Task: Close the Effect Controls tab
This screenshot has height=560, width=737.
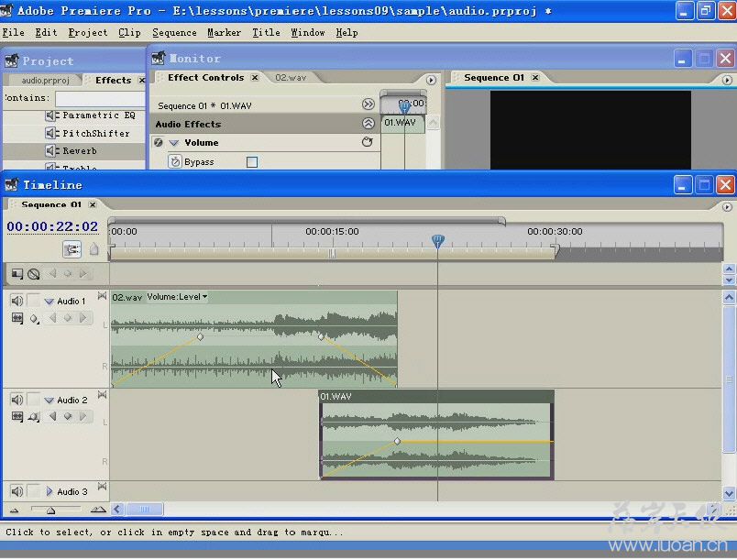Action: pos(255,78)
